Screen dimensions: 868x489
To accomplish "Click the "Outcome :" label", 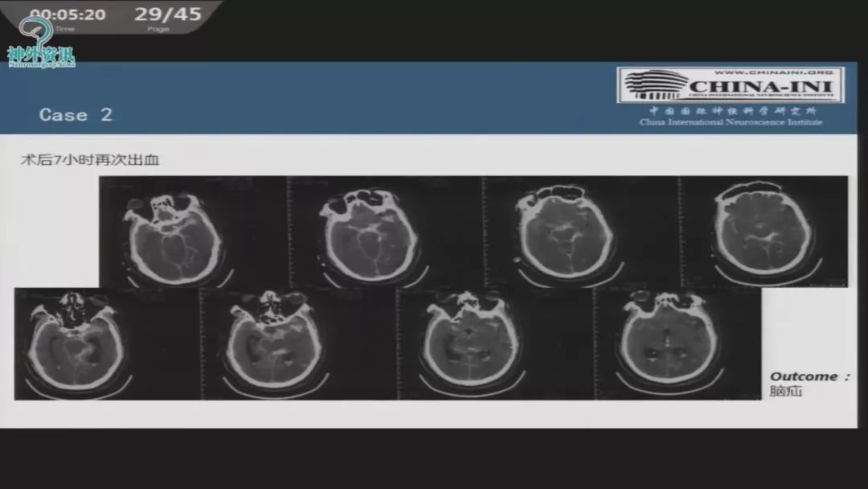I will pyautogui.click(x=810, y=376).
